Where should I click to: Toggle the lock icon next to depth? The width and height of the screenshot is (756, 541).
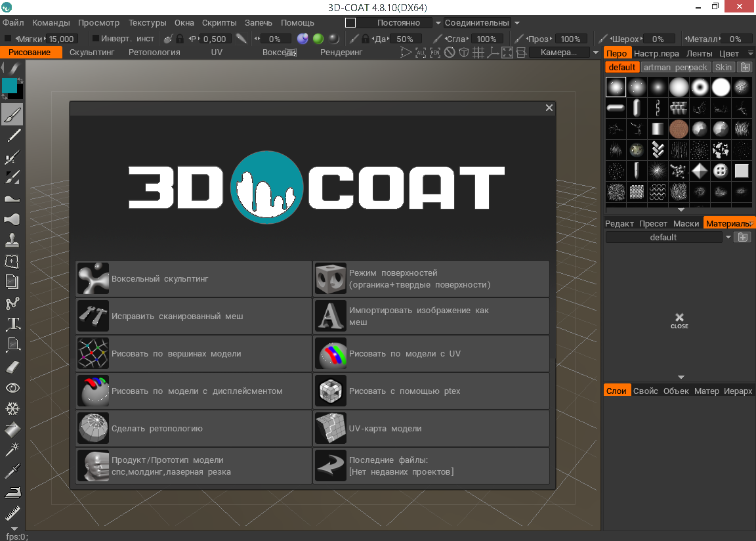coord(366,39)
